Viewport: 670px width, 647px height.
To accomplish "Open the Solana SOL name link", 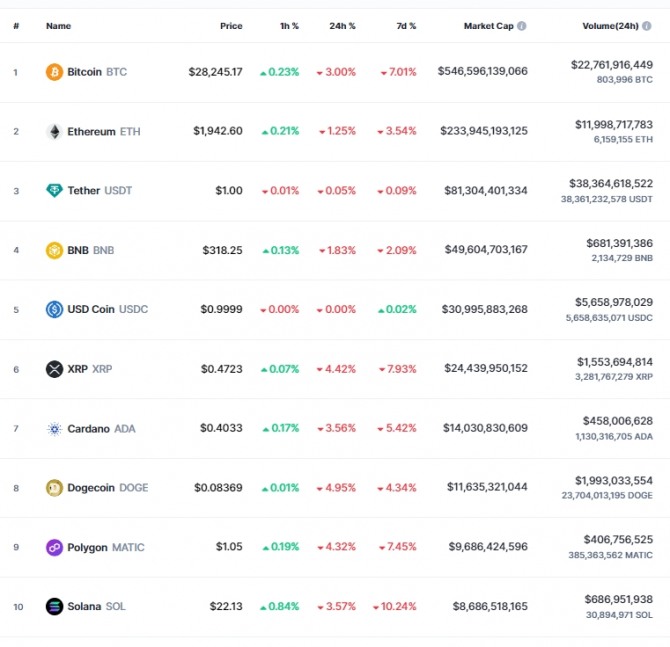I will pyautogui.click(x=96, y=606).
